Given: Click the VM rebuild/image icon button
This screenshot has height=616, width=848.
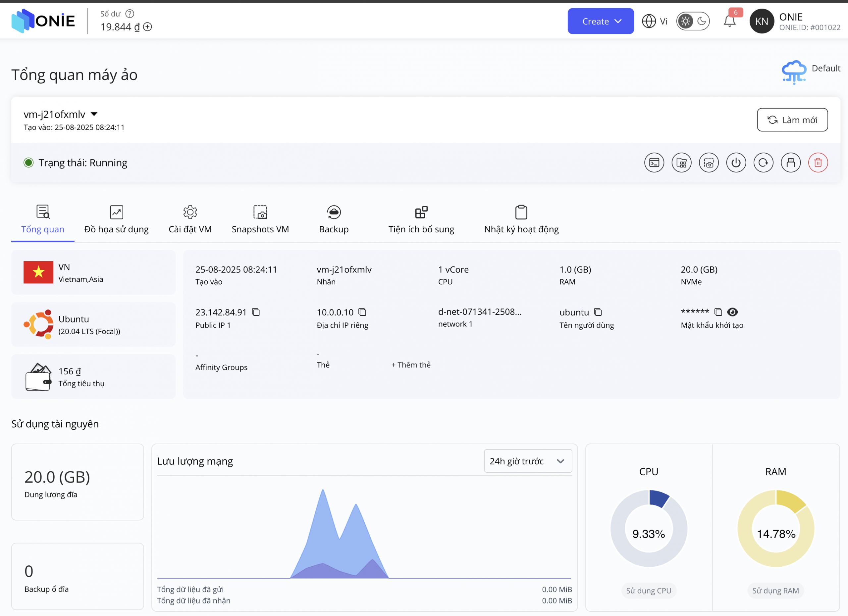Looking at the screenshot, I should point(681,163).
